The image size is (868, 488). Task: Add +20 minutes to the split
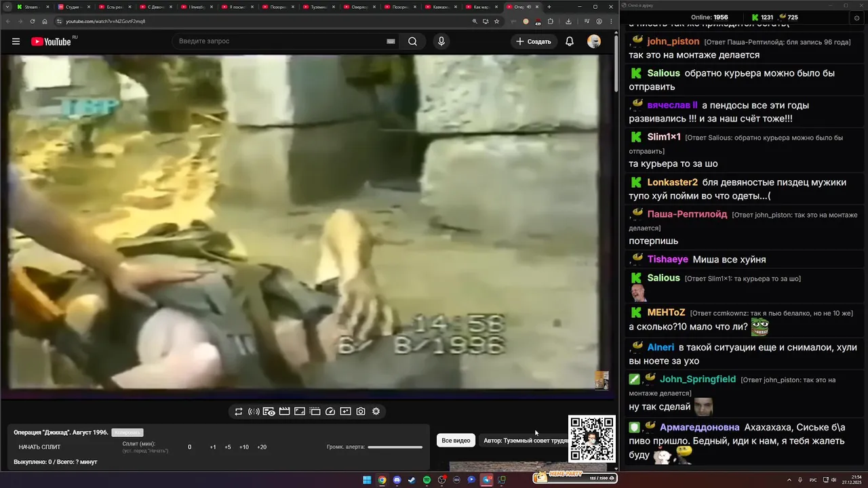pos(262,447)
